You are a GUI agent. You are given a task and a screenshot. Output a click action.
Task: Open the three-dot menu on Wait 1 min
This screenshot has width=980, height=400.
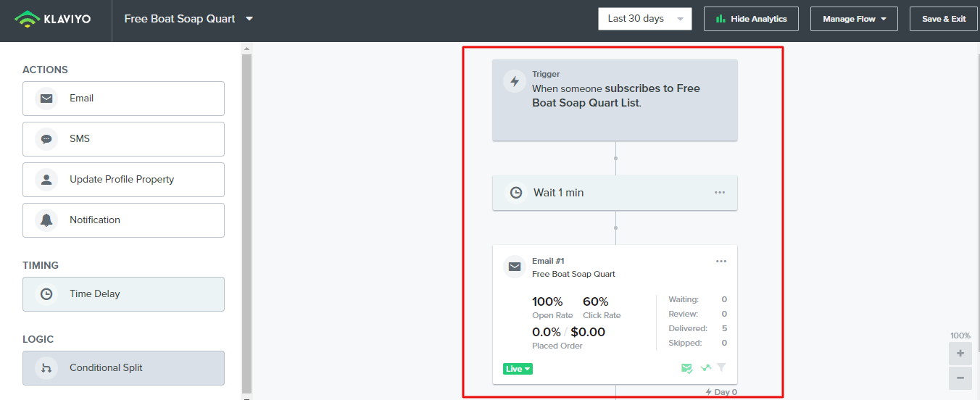720,193
